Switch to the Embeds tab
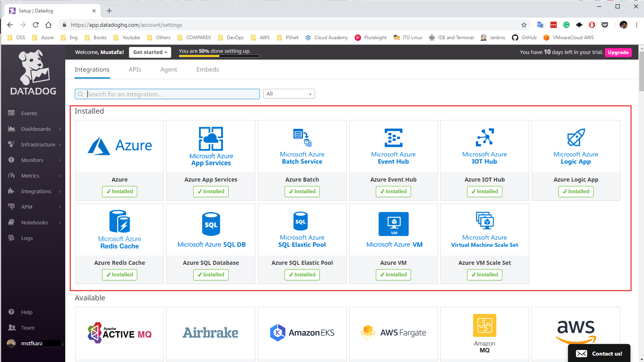644x362 pixels. (208, 70)
